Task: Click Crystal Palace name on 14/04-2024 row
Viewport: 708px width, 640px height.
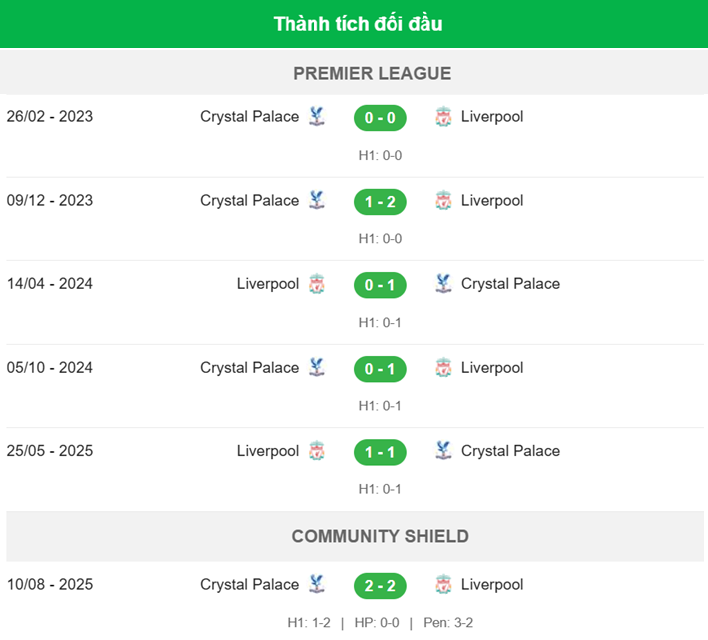Action: (x=510, y=284)
